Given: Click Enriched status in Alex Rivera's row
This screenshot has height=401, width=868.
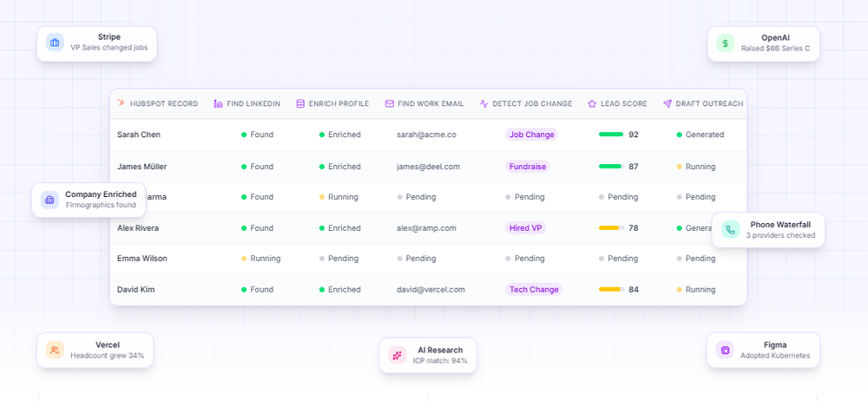Looking at the screenshot, I should click(x=340, y=228).
